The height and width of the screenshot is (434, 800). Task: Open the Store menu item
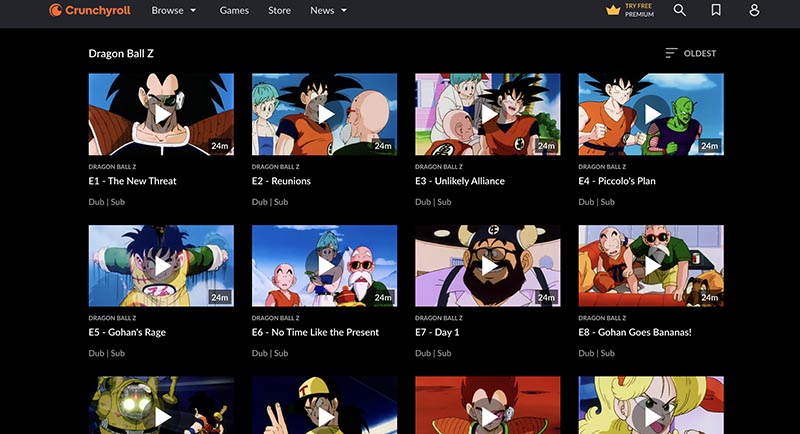click(x=280, y=10)
